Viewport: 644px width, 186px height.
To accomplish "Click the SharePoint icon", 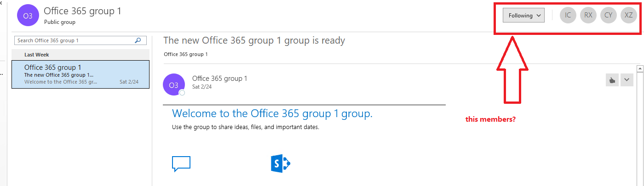I will [x=281, y=163].
